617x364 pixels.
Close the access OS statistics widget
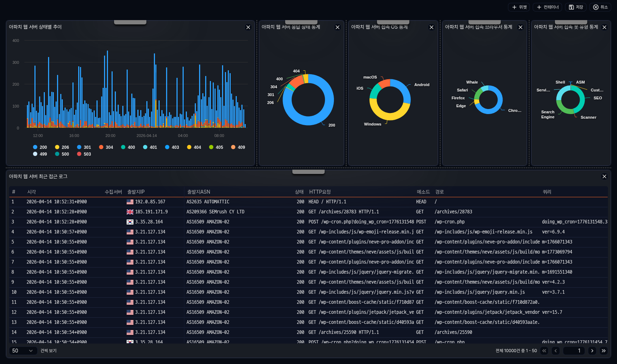[x=432, y=27]
